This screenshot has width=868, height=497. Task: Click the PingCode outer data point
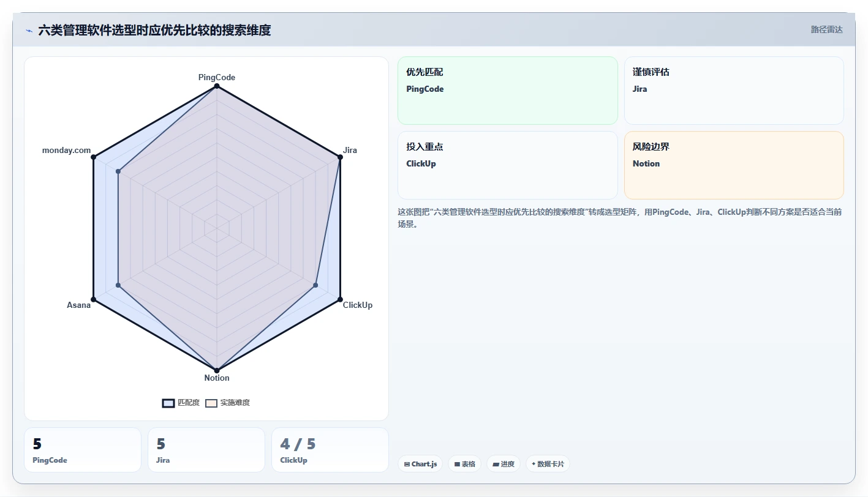pos(217,86)
